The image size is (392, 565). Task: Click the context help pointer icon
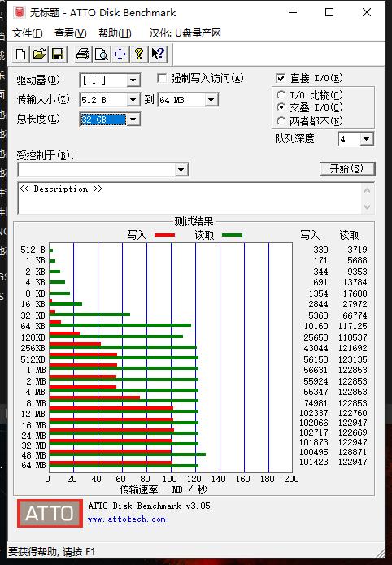158,54
